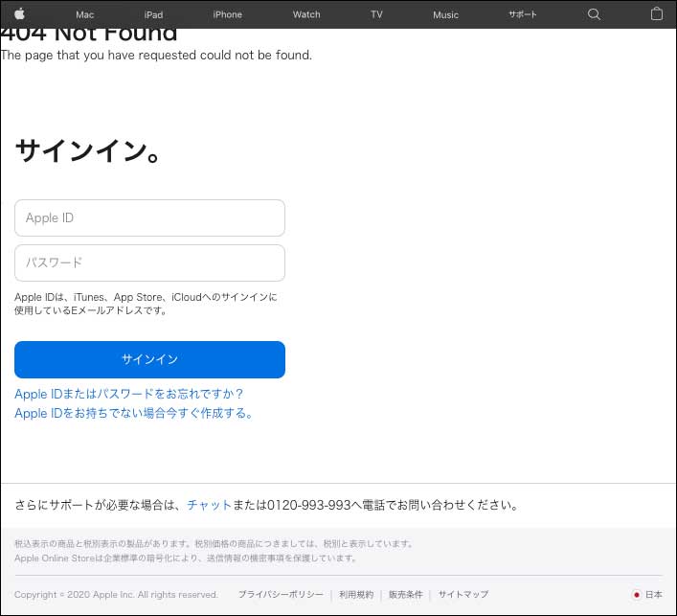Open the iPad menu item
The image size is (677, 616).
pos(154,14)
